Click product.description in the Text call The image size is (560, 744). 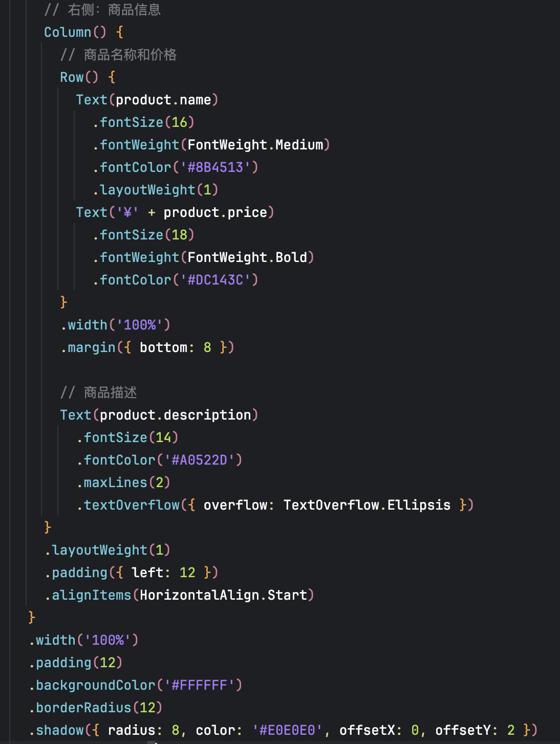pos(175,415)
